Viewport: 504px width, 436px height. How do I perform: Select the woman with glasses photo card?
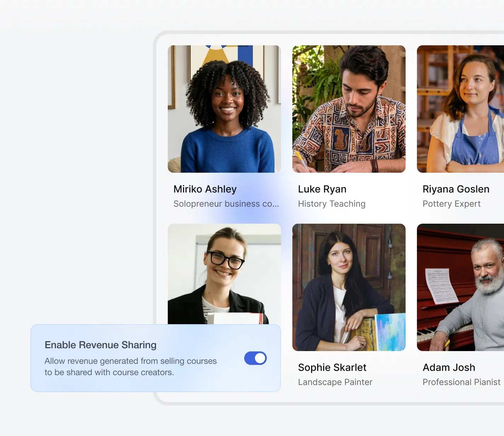click(x=224, y=274)
